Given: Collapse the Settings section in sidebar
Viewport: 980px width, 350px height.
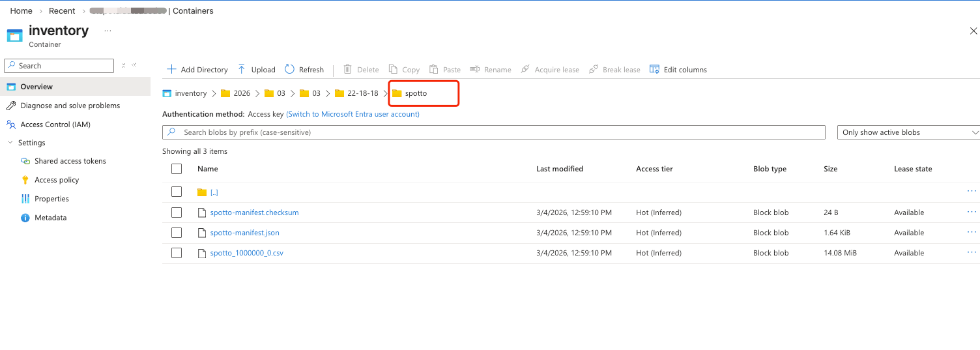Looking at the screenshot, I should point(10,143).
